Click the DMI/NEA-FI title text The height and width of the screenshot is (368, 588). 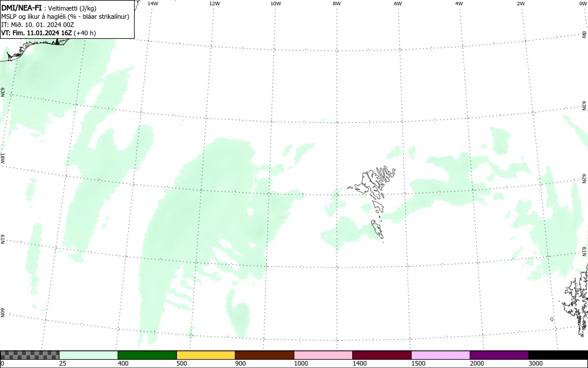(x=21, y=8)
